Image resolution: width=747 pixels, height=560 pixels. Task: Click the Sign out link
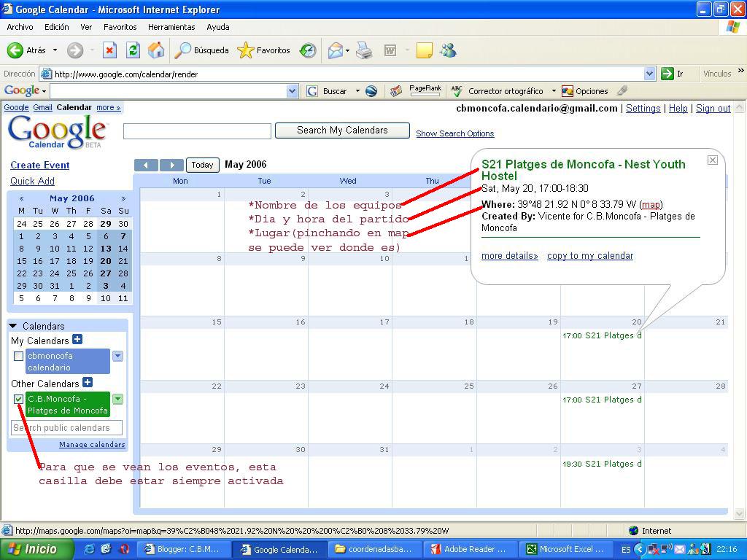click(713, 109)
